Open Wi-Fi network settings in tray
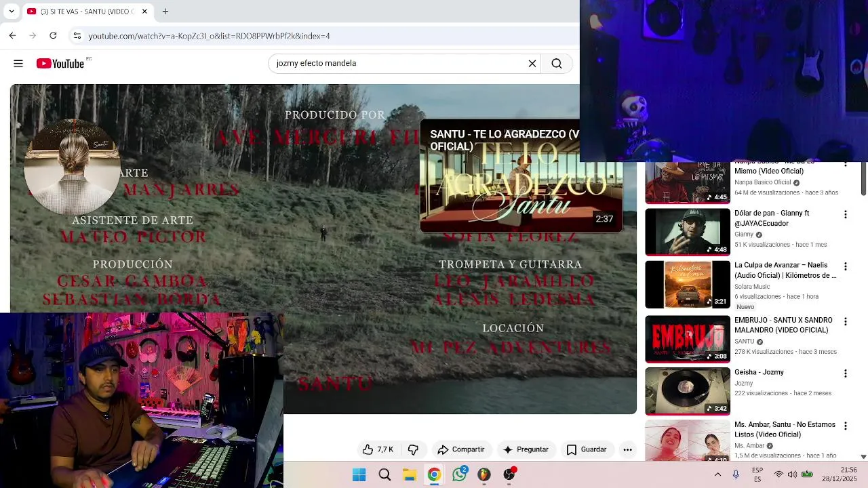868x488 pixels. [778, 475]
